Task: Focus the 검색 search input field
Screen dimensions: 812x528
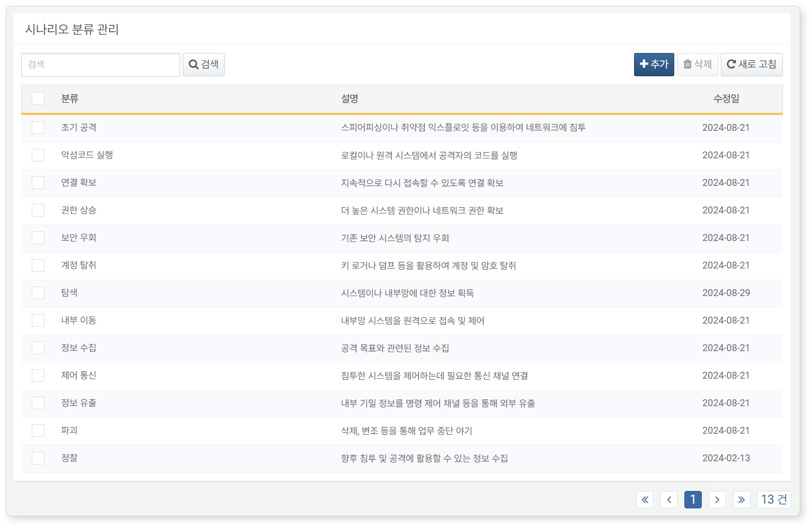Action: pos(101,65)
